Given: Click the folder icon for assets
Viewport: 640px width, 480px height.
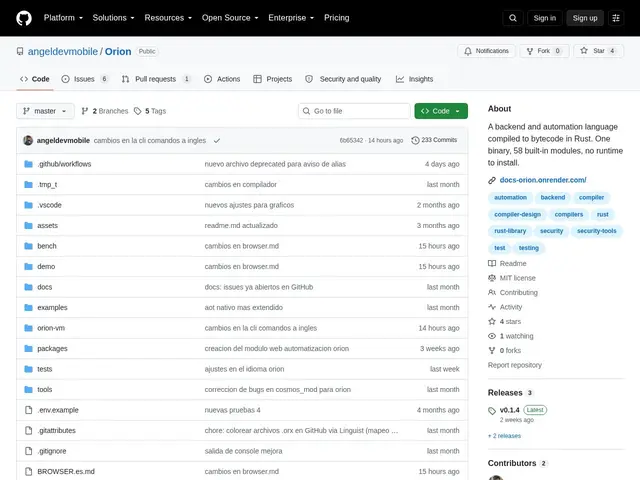Looking at the screenshot, I should [28, 225].
